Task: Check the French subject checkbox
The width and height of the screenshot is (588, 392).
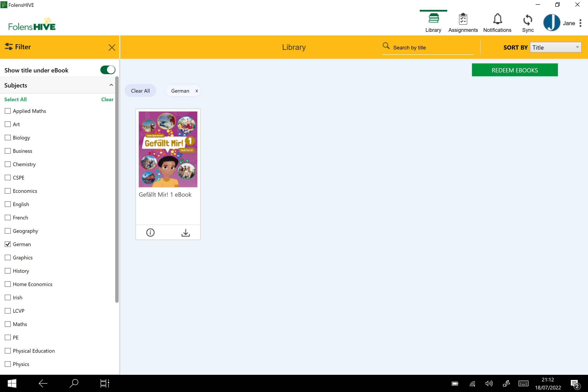Action: click(8, 217)
